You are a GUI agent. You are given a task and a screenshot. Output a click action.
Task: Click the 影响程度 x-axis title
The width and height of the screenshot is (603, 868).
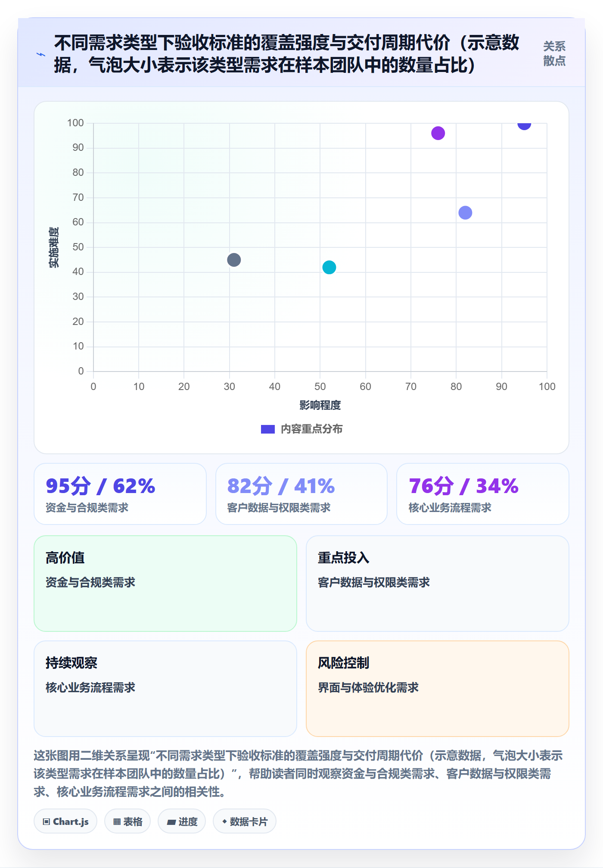coord(320,405)
